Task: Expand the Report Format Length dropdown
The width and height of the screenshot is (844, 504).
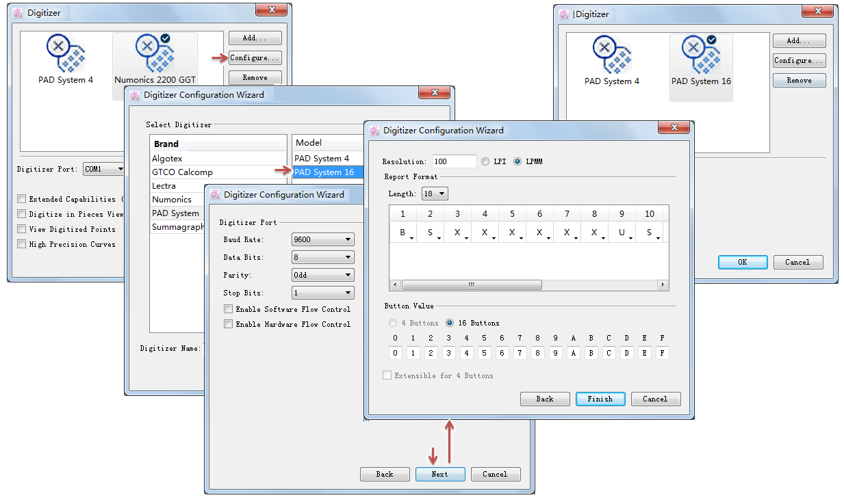Action: click(435, 194)
